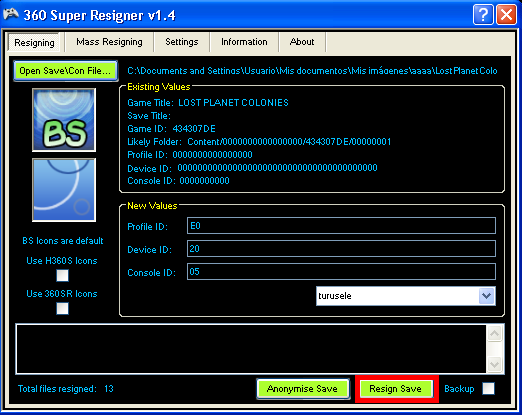The width and height of the screenshot is (522, 415).
Task: Open the Mass Resigning tab
Action: 109,42
